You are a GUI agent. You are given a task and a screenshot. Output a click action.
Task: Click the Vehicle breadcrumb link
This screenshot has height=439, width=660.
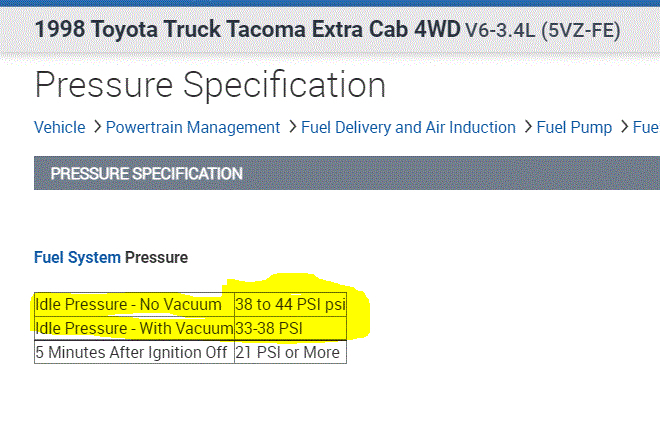[59, 127]
